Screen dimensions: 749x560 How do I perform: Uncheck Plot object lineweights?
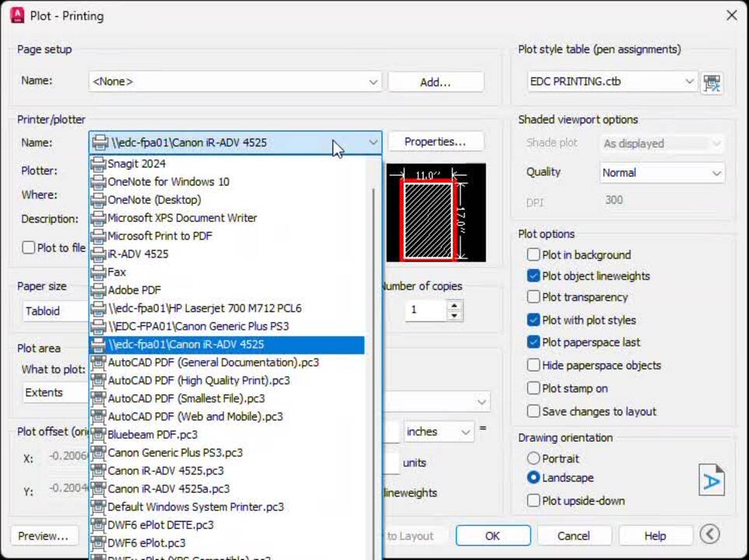(x=534, y=276)
